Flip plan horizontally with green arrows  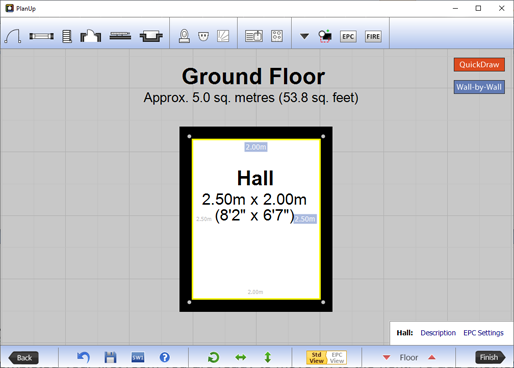pos(241,358)
